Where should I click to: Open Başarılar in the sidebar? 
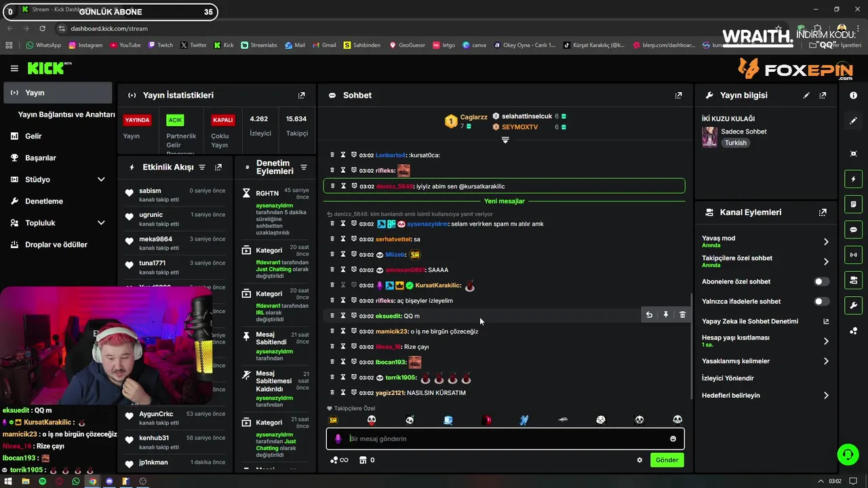click(x=58, y=158)
